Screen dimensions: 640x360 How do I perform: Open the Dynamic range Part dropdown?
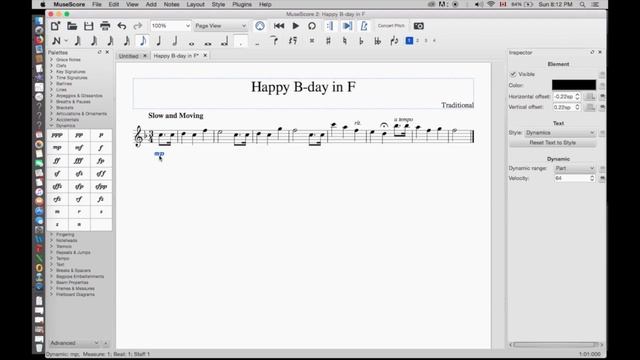pyautogui.click(x=574, y=168)
